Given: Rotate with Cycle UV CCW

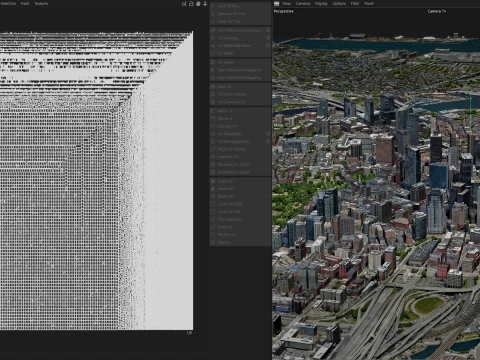Looking at the screenshot, I should [x=240, y=204].
